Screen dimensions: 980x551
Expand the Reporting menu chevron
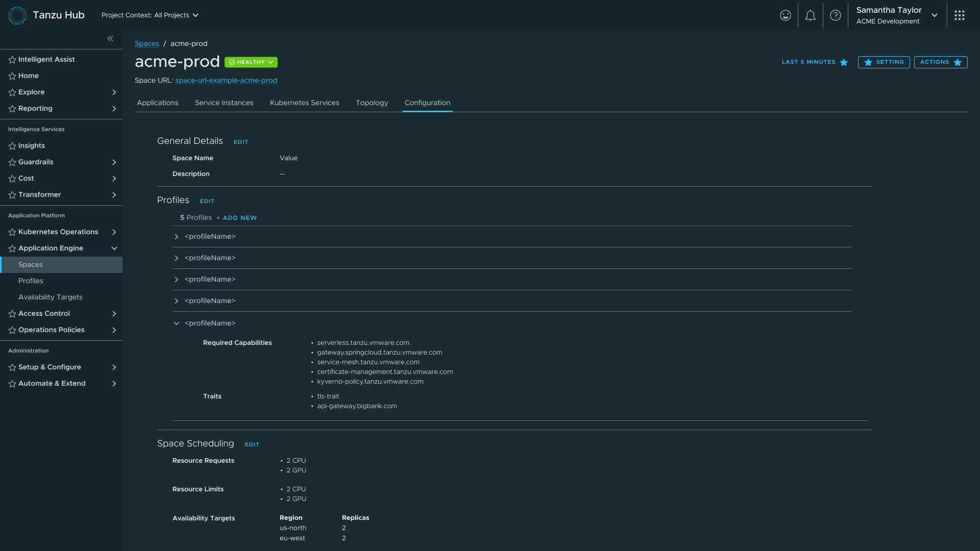(x=114, y=109)
